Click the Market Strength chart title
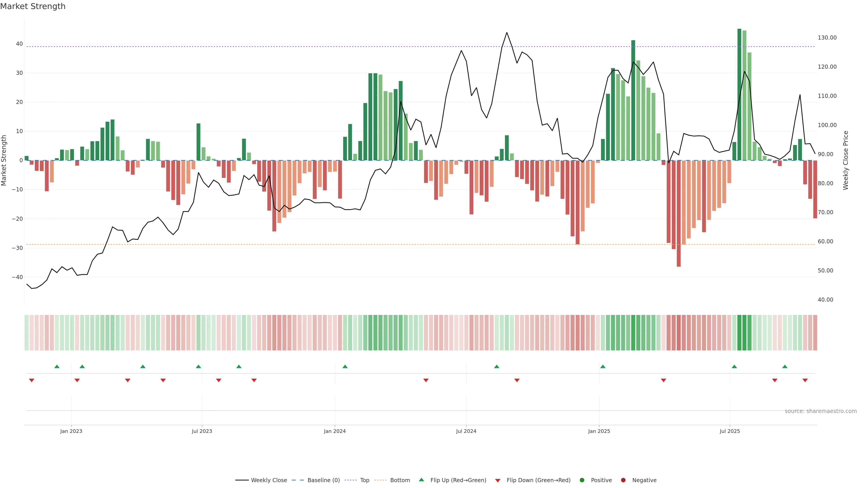Image resolution: width=868 pixels, height=488 pixels. [x=33, y=6]
